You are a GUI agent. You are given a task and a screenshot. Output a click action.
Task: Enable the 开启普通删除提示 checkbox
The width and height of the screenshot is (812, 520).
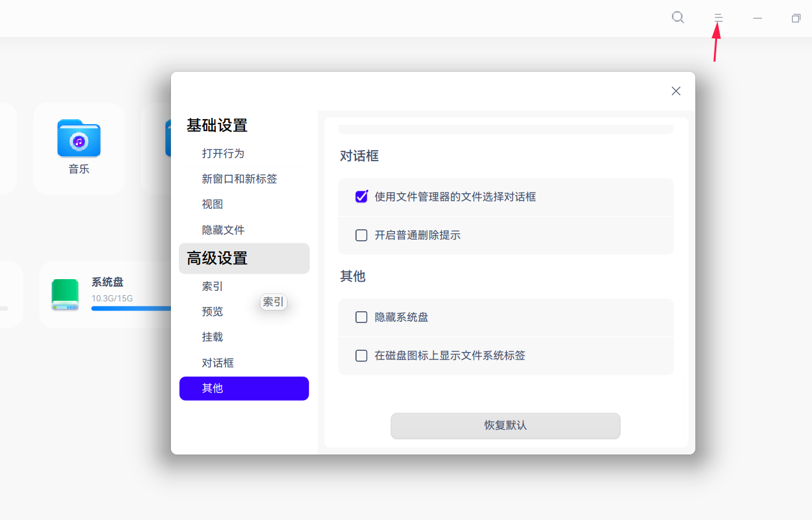click(x=362, y=235)
